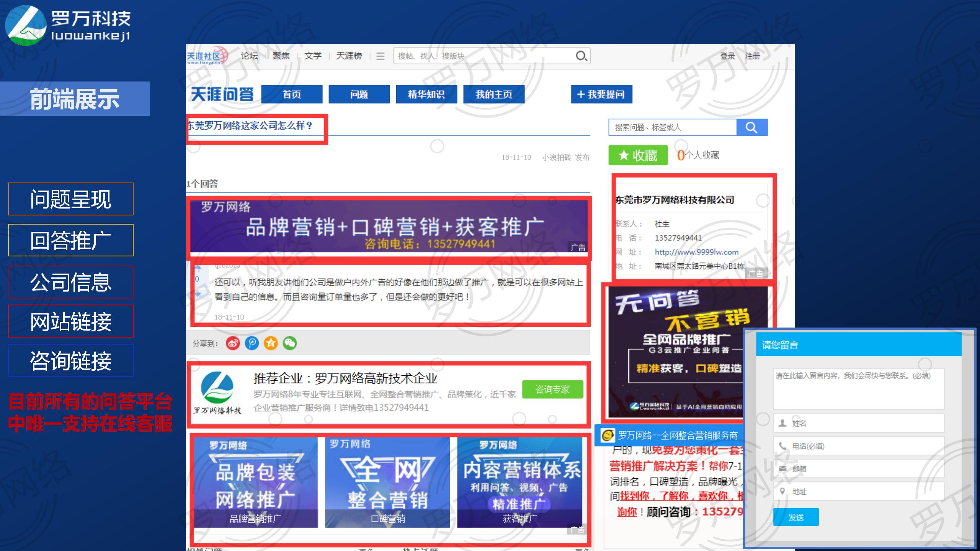Click the 咨询链接 label box
This screenshot has height=551, width=980.
pos(71,360)
